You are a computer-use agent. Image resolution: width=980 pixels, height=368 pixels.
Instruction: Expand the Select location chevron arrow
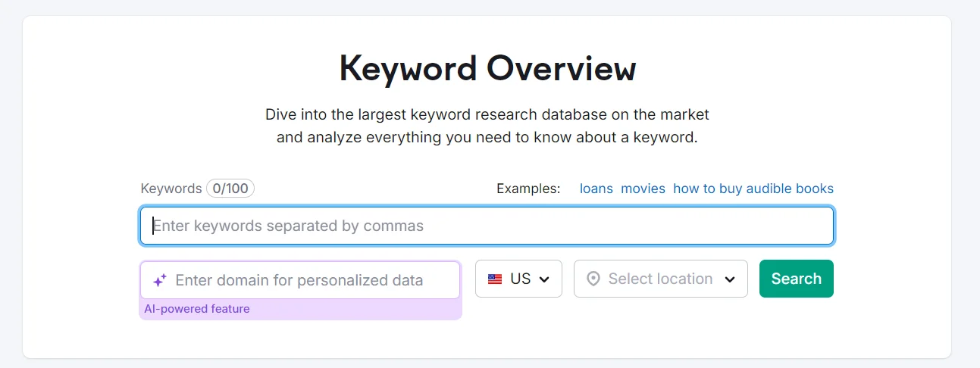(730, 279)
